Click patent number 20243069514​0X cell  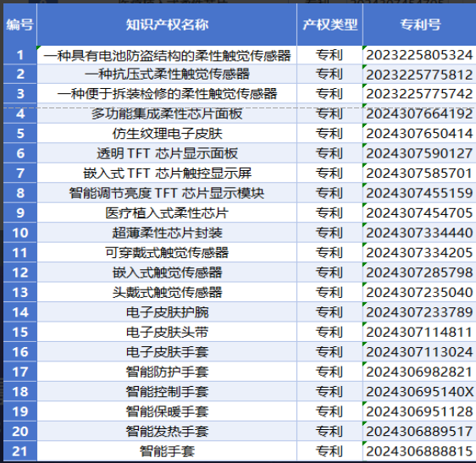[x=419, y=391]
